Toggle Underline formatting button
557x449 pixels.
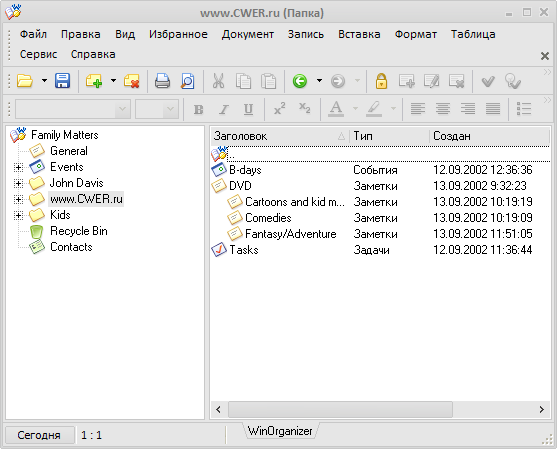248,109
